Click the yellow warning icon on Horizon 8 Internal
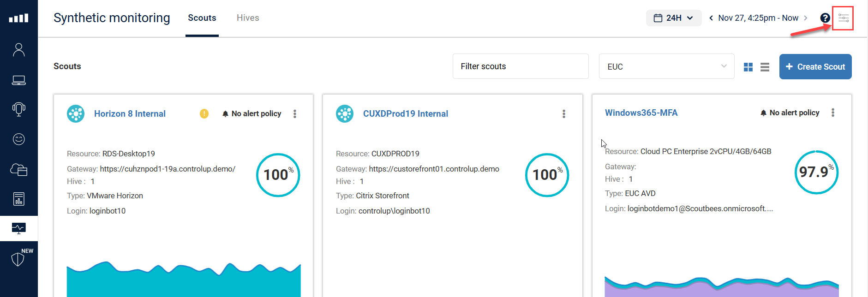 tap(204, 113)
